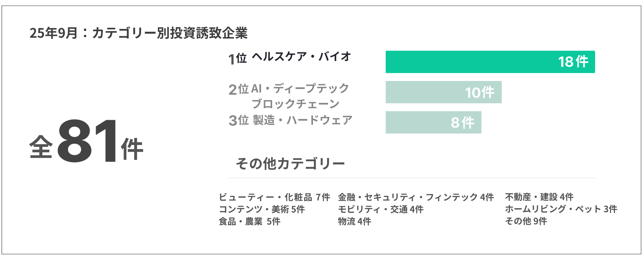Select the ヘルスケア・バイオ category label
The width and height of the screenshot is (644, 258).
[x=301, y=57]
